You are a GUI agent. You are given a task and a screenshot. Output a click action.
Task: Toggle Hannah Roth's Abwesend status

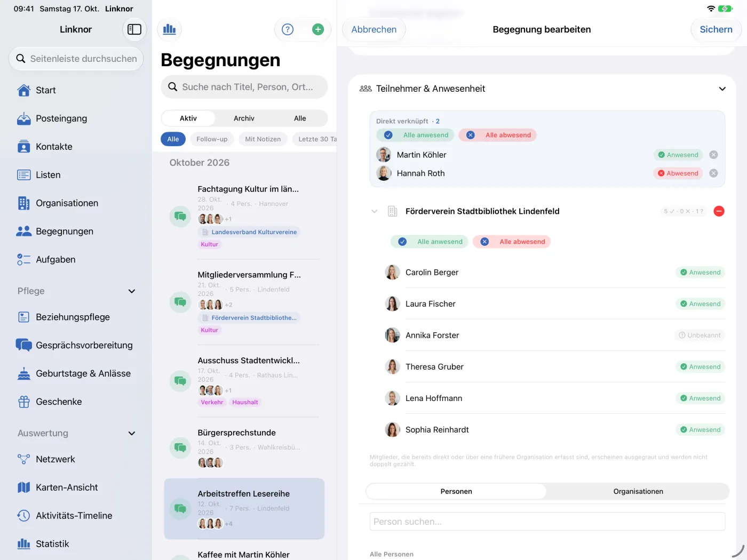[x=678, y=173]
